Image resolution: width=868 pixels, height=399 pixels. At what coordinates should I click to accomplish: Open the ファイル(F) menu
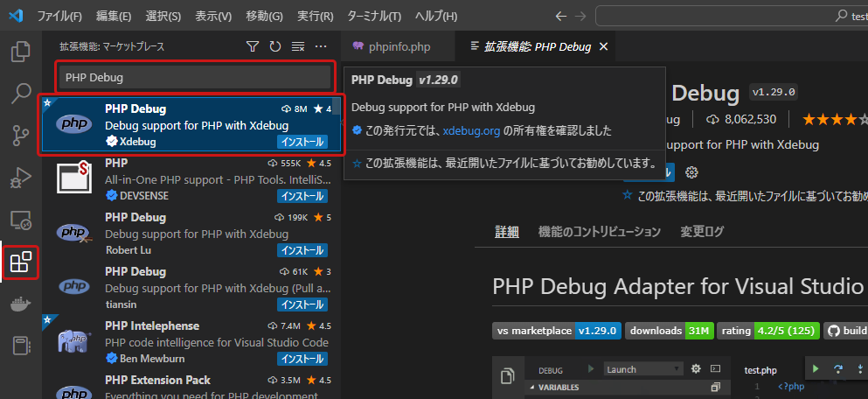pos(59,16)
